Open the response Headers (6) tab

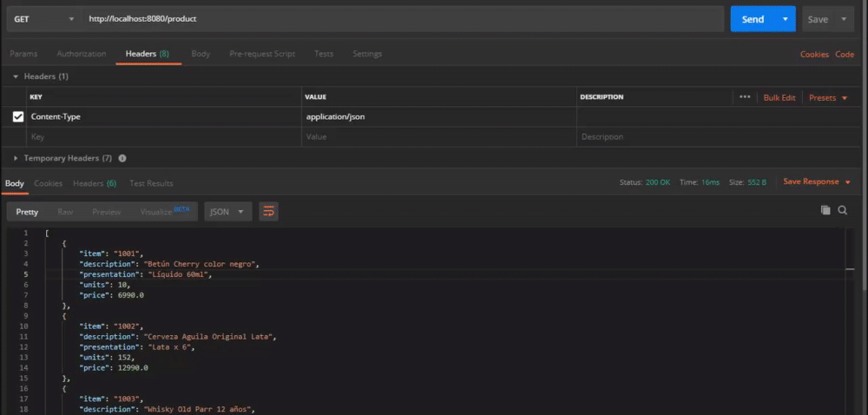click(95, 183)
